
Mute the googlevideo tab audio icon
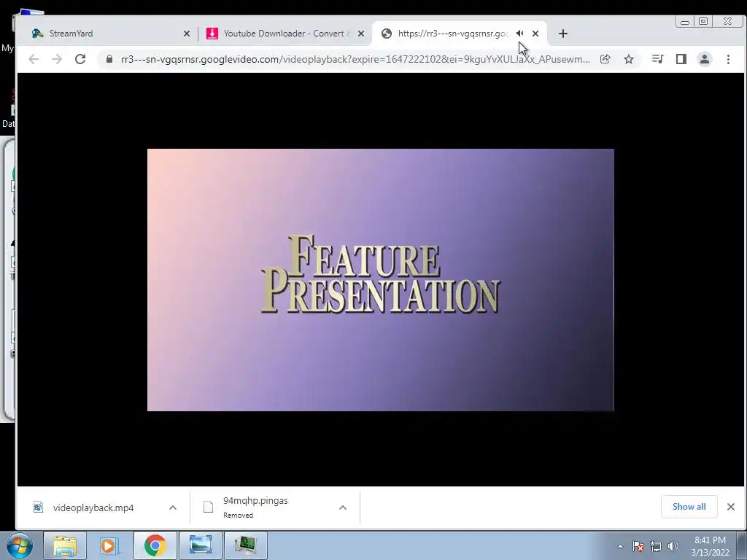point(519,34)
